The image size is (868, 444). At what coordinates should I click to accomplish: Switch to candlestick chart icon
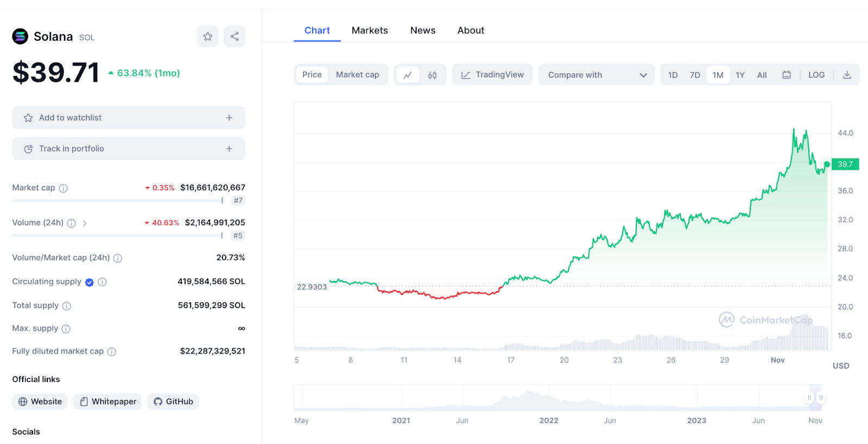(432, 75)
